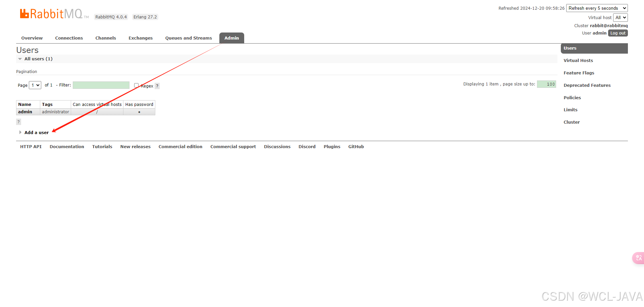Open the Discussions footer link

[277, 146]
